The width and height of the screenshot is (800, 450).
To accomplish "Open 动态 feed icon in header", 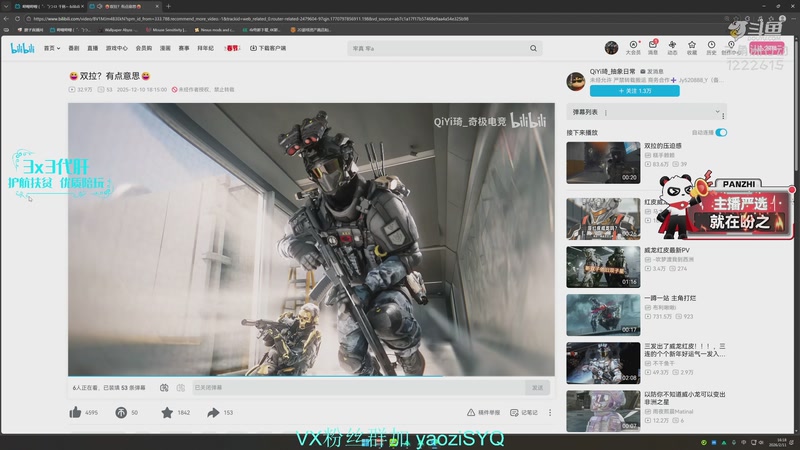I will tap(672, 47).
